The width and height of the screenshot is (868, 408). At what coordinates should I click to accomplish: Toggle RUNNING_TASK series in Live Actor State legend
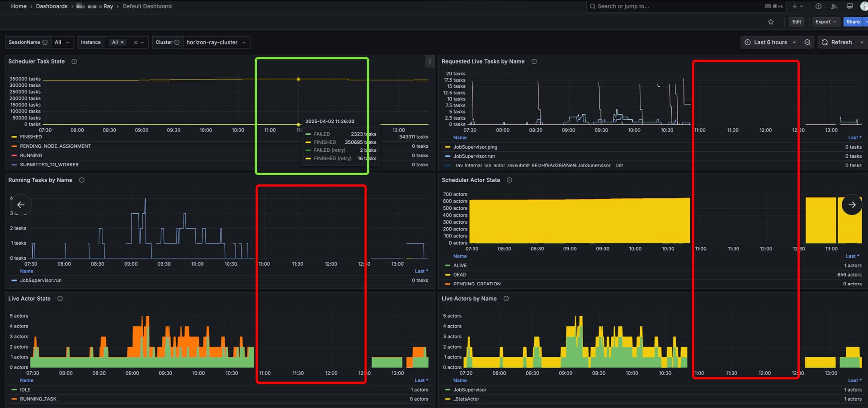click(38, 399)
